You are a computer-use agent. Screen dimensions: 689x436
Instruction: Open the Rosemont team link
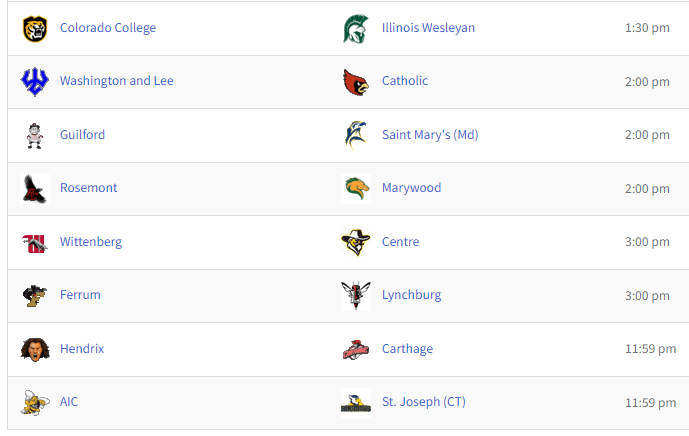(x=88, y=188)
